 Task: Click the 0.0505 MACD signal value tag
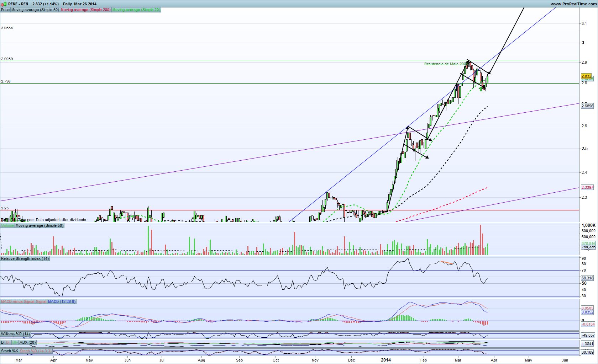pos(587,308)
